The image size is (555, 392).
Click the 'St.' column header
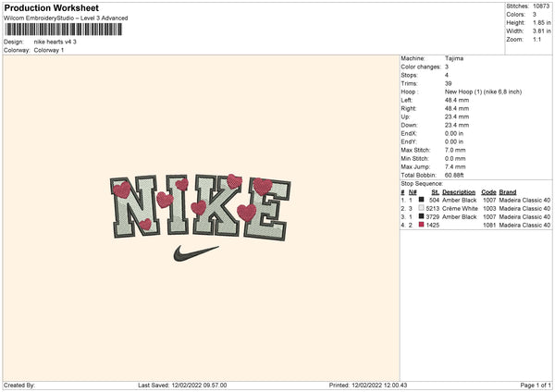436,192
